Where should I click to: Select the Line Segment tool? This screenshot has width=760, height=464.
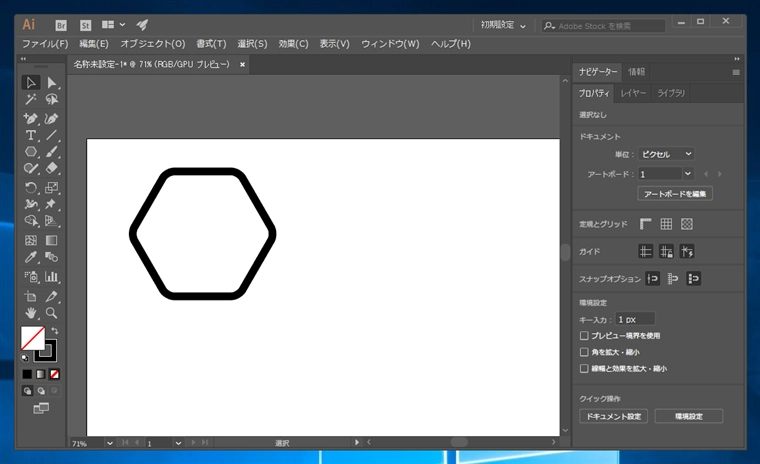coord(51,135)
